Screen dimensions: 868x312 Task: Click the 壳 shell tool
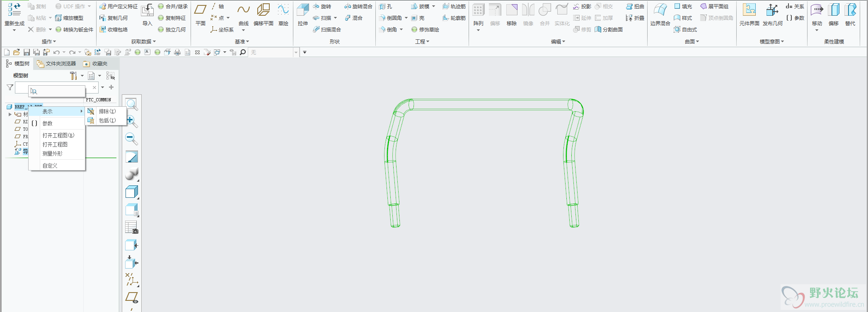418,18
